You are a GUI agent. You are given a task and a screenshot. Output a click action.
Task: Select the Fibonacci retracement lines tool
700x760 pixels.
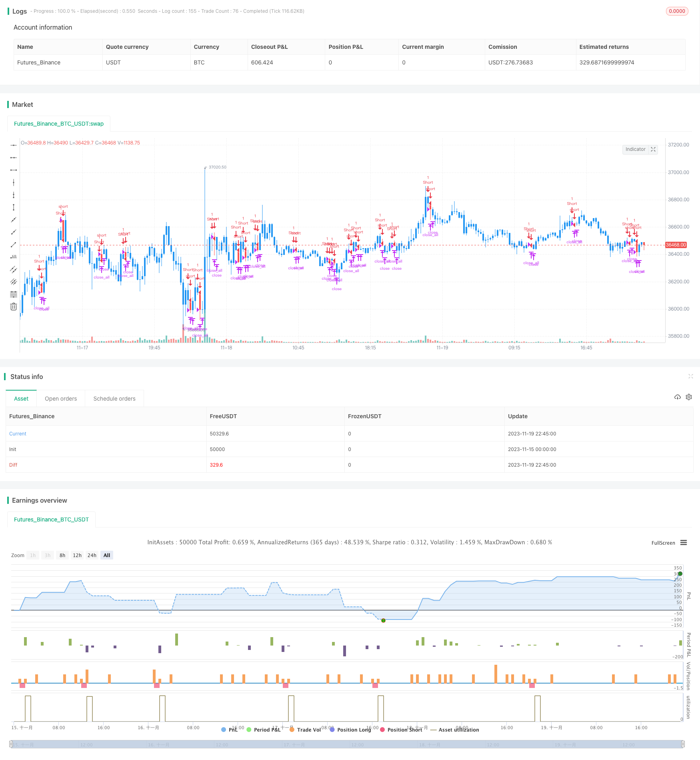pyautogui.click(x=14, y=294)
